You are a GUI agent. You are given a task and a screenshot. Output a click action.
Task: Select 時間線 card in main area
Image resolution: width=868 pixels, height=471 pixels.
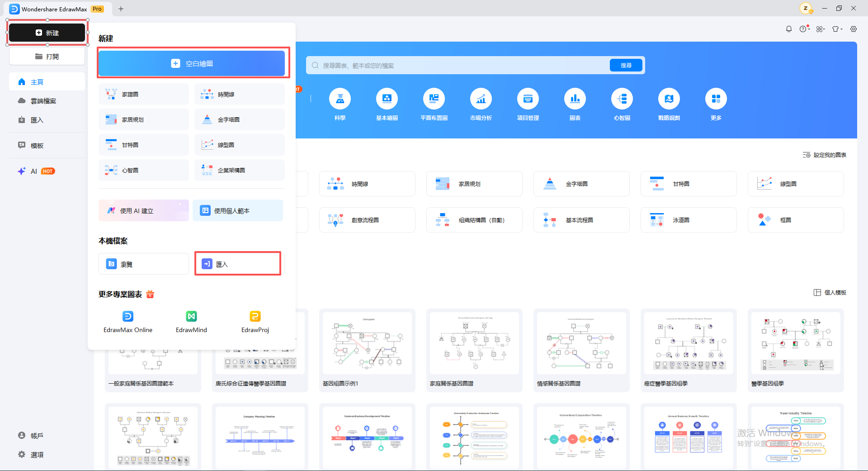[x=367, y=184]
